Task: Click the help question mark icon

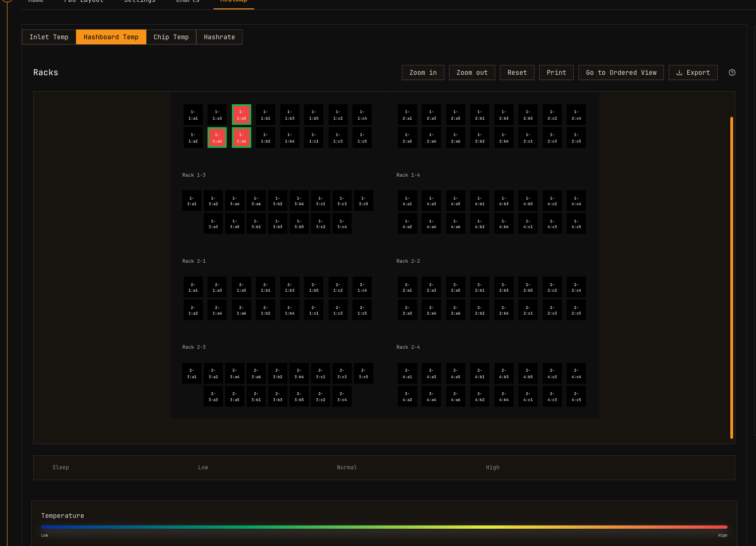Action: [732, 72]
